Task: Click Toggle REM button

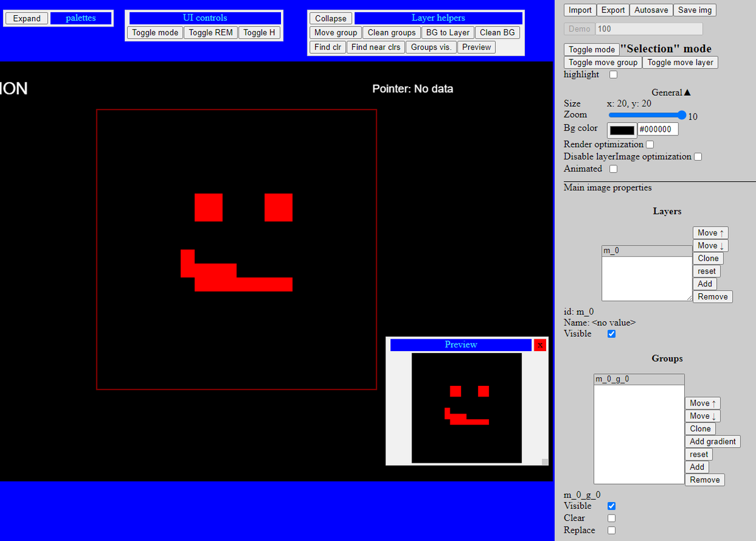Action: 210,33
